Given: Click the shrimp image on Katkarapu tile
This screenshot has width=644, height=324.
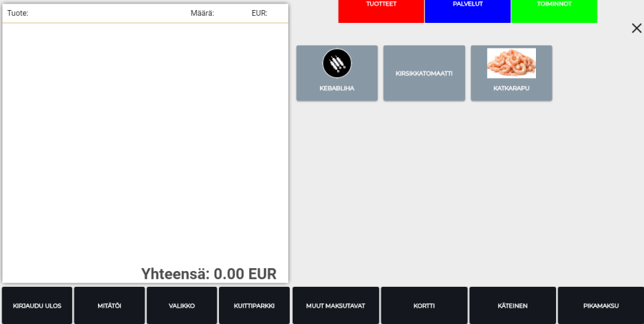Looking at the screenshot, I should tap(511, 63).
